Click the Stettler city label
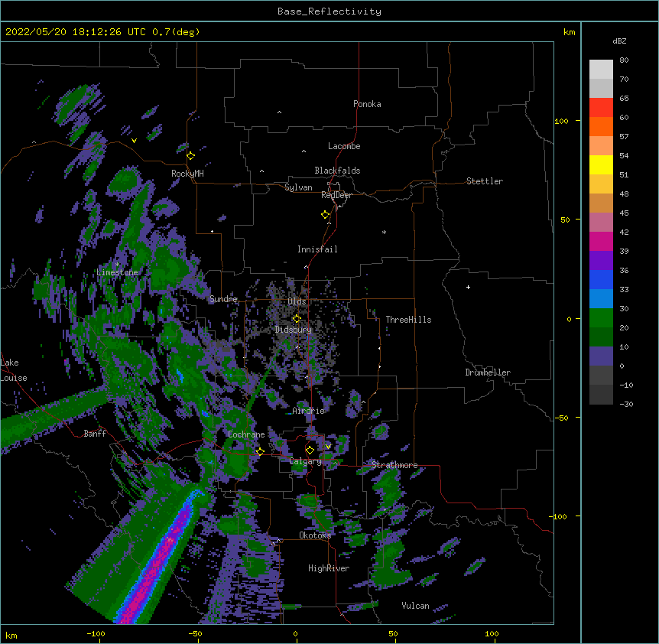 click(485, 181)
